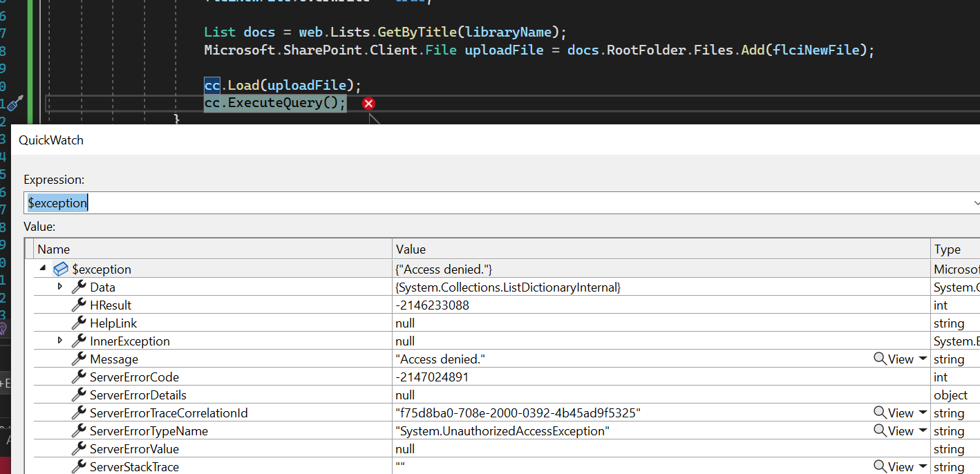980x474 pixels.
Task: Click the wrench icon beside HResult
Action: (79, 305)
